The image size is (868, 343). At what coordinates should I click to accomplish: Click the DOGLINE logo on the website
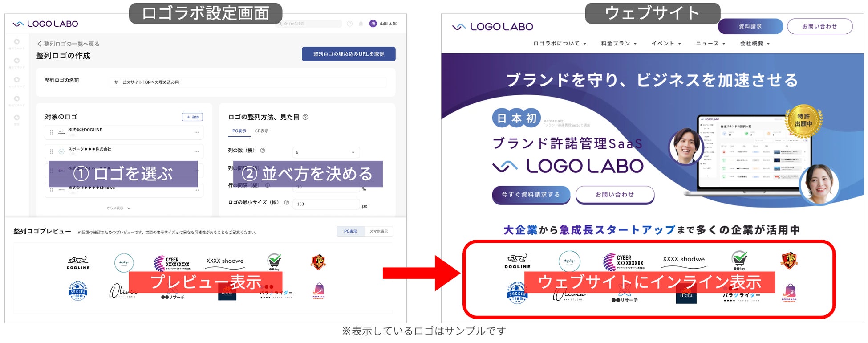pos(518,261)
